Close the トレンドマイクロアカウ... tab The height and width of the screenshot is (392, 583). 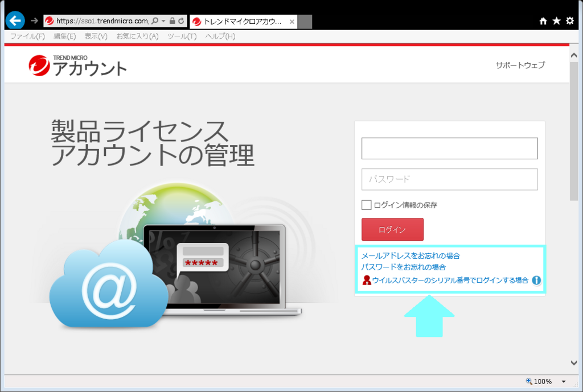tap(292, 22)
